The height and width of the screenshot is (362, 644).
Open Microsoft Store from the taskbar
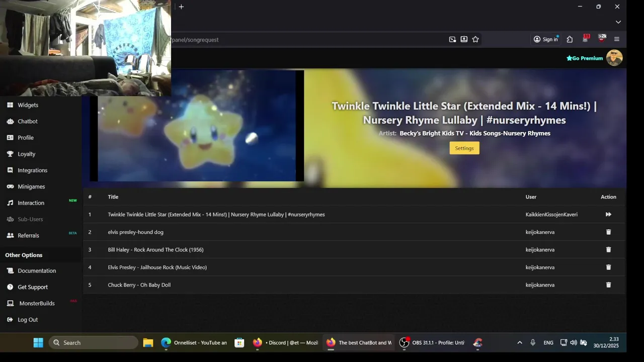point(239,342)
